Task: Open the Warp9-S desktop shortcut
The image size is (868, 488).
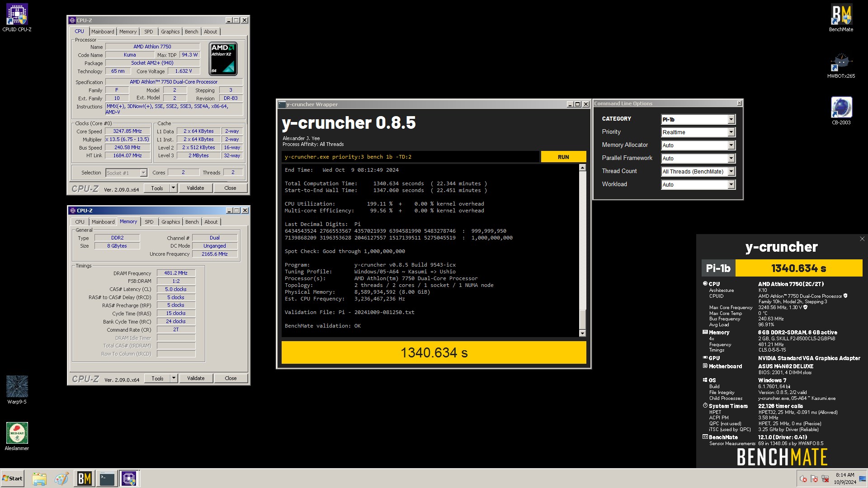Action: point(17,390)
